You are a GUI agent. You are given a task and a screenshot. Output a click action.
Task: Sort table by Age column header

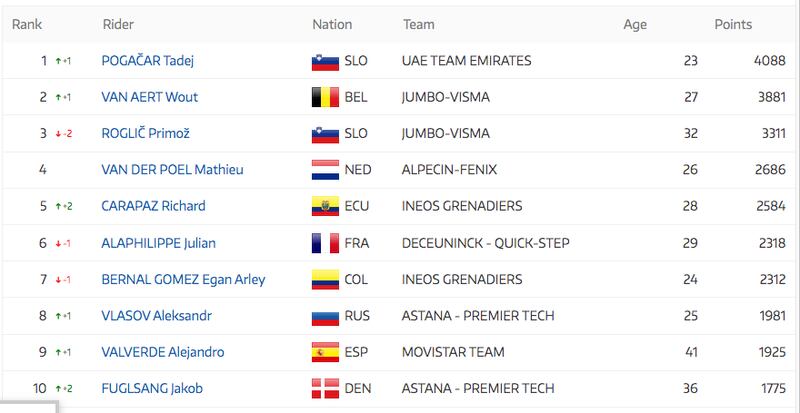pyautogui.click(x=635, y=25)
